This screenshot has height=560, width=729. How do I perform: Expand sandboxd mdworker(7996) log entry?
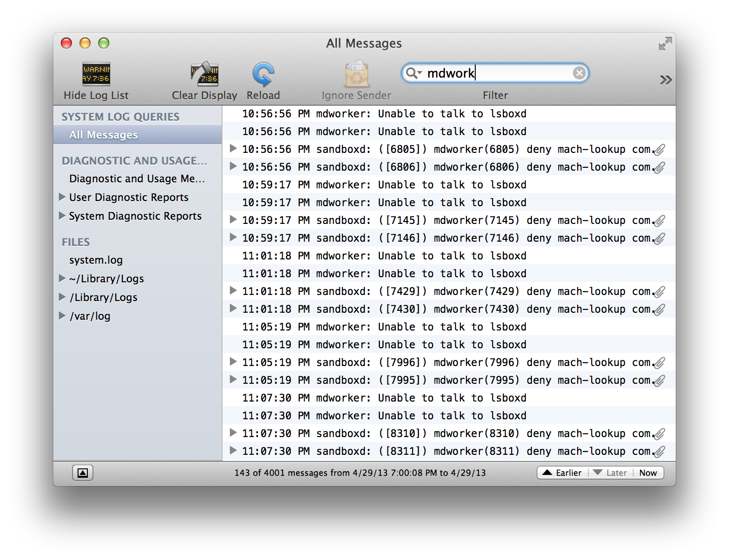tap(233, 362)
